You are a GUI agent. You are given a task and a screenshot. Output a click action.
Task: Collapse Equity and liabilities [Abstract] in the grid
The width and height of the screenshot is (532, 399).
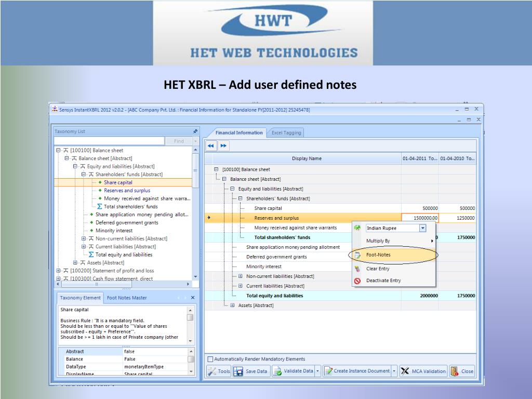point(232,189)
